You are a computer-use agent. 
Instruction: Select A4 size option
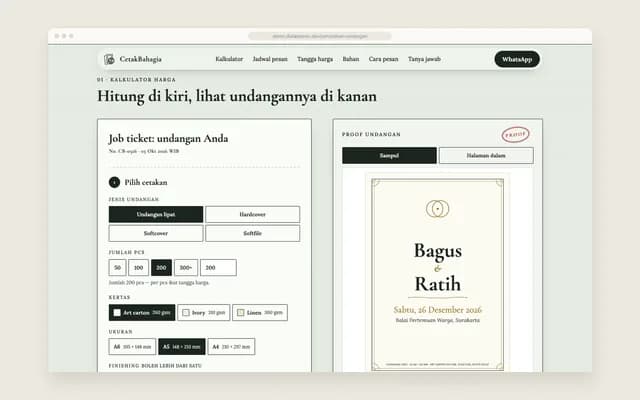tap(231, 347)
